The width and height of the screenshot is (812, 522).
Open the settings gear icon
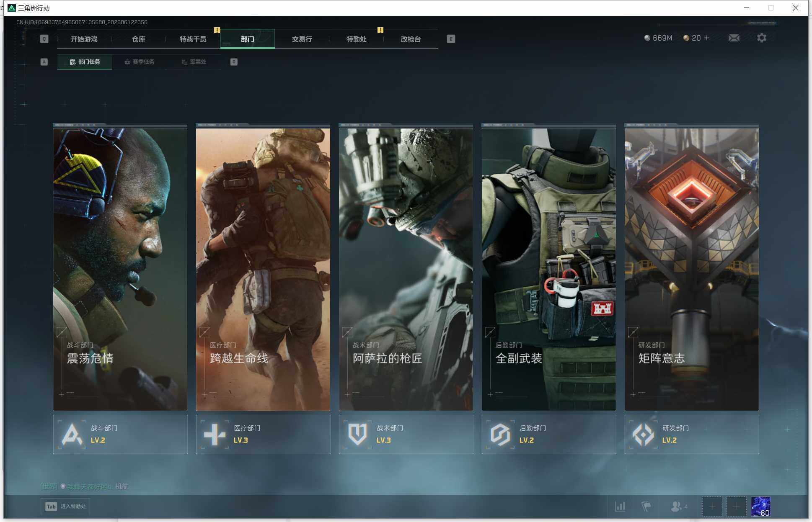click(762, 38)
